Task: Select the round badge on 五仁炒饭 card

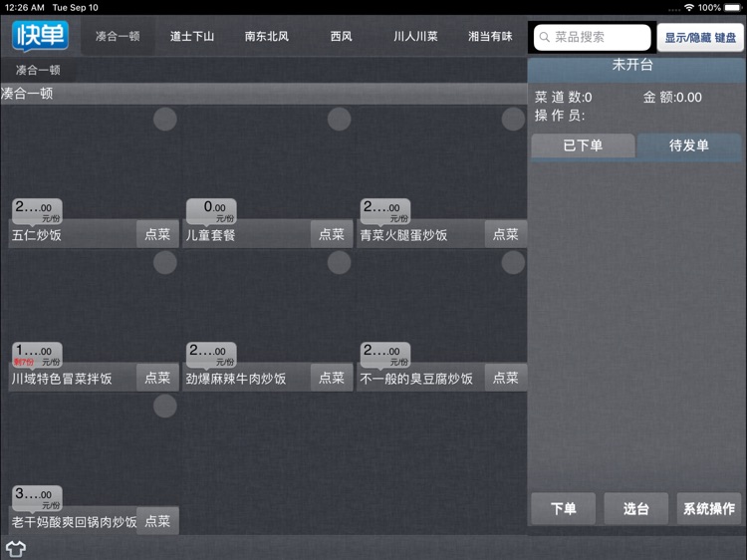Action: coord(165,120)
